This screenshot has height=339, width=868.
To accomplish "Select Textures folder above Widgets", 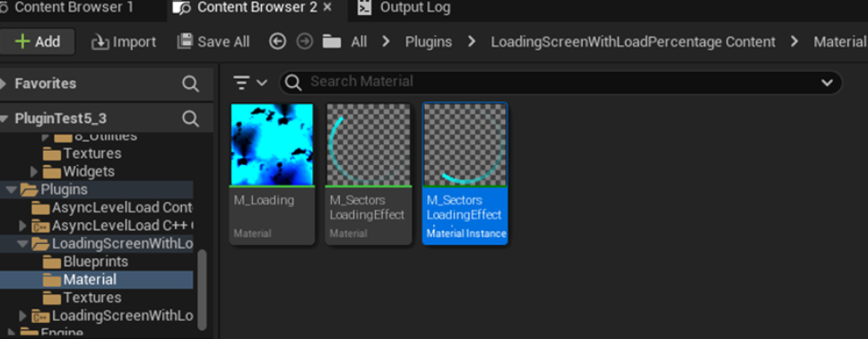I will pos(91,153).
